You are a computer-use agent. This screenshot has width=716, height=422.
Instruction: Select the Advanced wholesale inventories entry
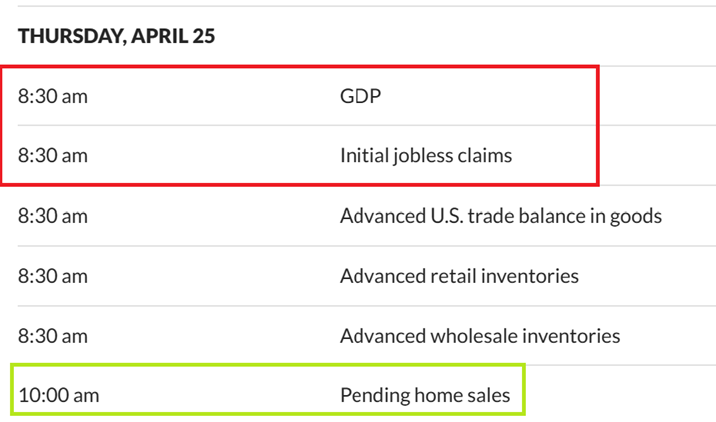coord(480,336)
